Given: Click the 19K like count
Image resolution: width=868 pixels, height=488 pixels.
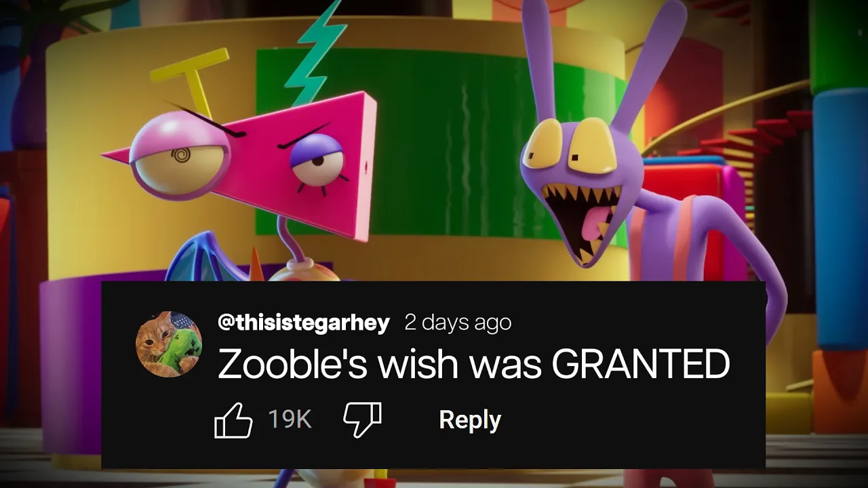Looking at the screenshot, I should pos(290,420).
